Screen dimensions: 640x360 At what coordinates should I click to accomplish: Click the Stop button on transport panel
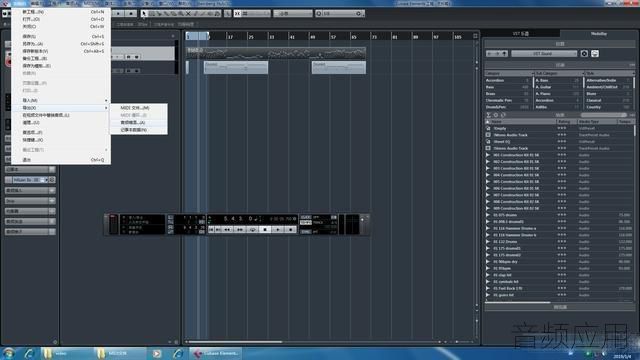(265, 230)
